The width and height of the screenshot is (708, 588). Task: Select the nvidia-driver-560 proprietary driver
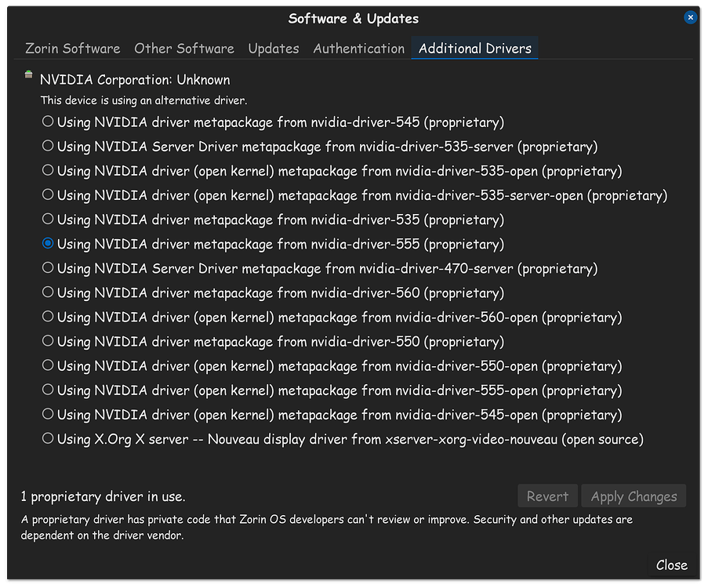(48, 292)
